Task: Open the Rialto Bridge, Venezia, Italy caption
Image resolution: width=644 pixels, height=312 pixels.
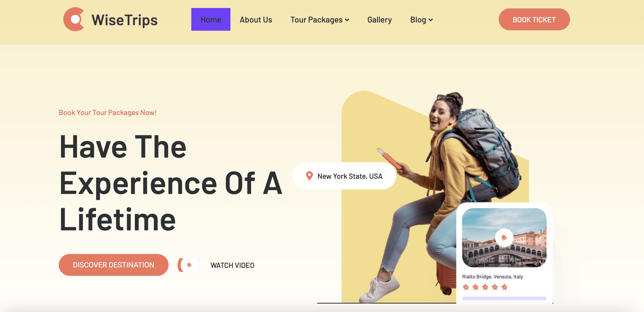Action: tap(492, 276)
